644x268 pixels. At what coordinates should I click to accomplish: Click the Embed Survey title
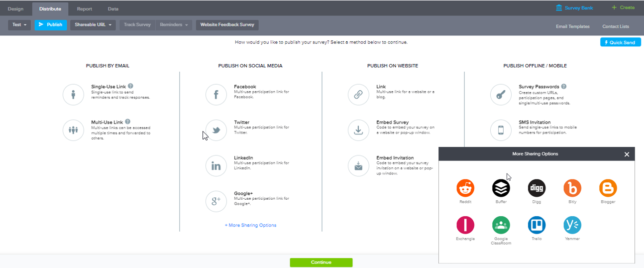[393, 122]
